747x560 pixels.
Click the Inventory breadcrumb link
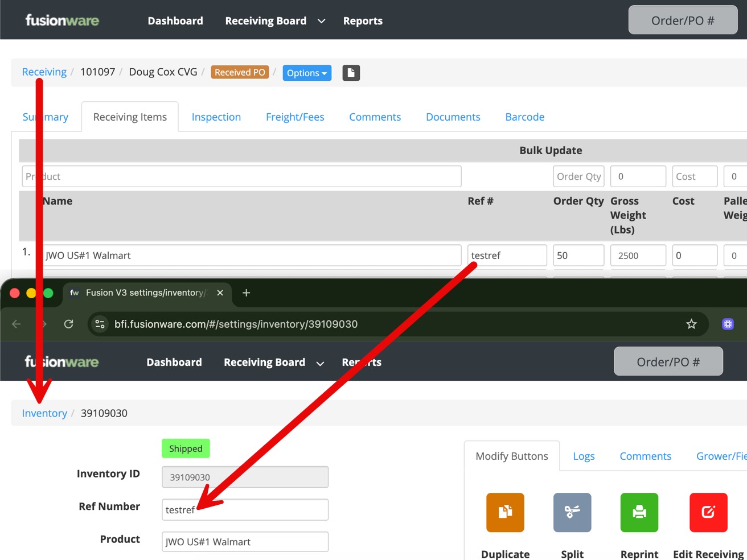44,413
